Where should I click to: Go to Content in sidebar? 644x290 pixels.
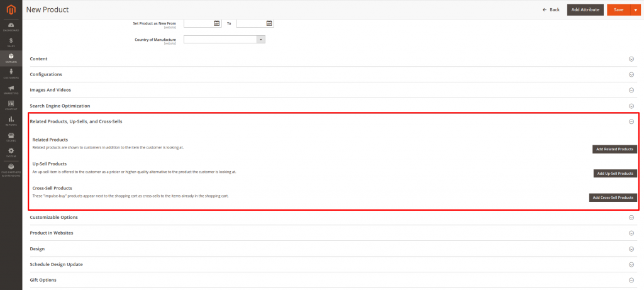[x=11, y=105]
